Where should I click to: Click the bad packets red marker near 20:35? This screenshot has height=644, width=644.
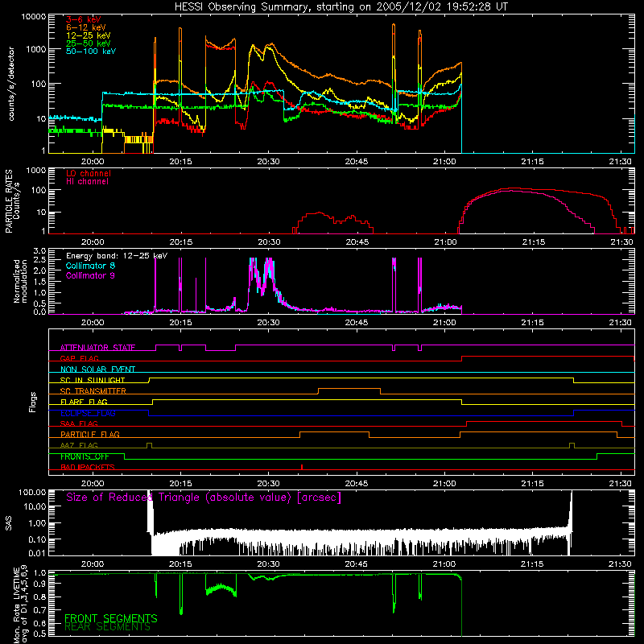[x=302, y=467]
